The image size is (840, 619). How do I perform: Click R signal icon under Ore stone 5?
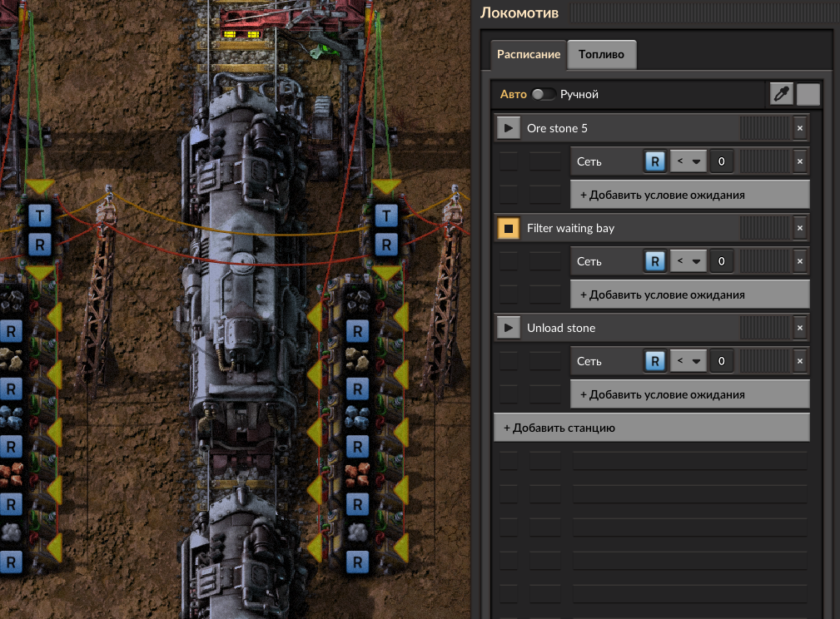[655, 161]
